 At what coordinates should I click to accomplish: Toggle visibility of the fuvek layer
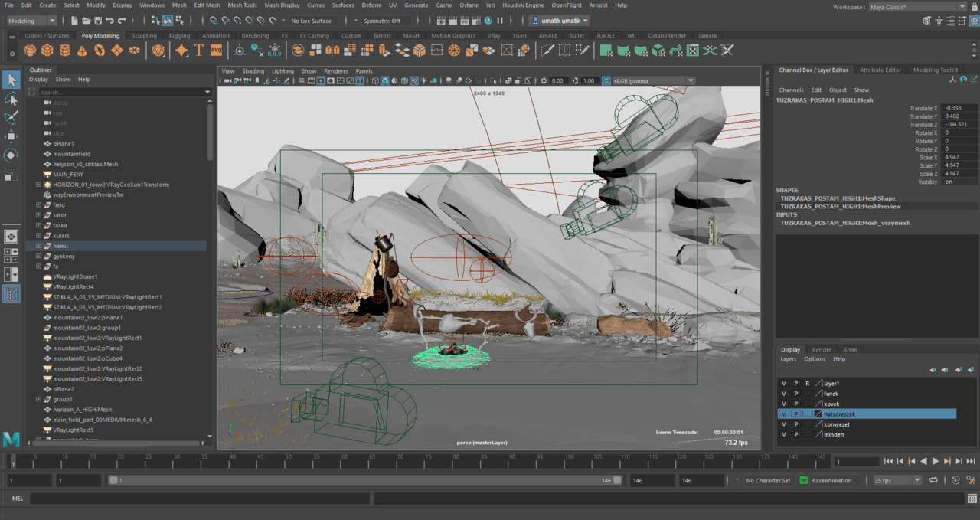pos(783,394)
